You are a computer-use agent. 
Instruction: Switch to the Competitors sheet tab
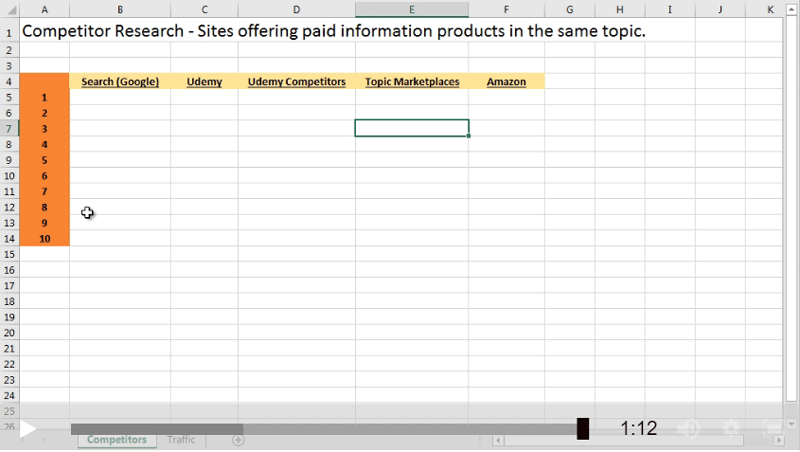pyautogui.click(x=117, y=440)
